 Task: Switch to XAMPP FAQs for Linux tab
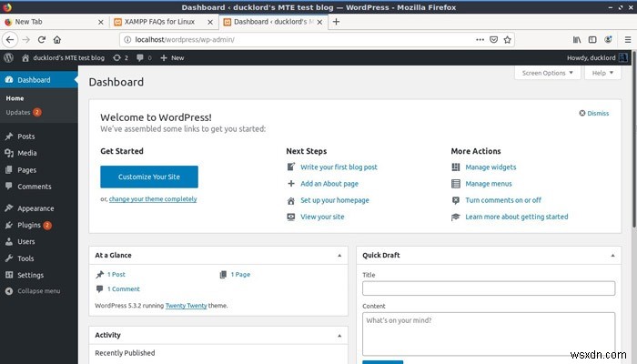coord(159,22)
